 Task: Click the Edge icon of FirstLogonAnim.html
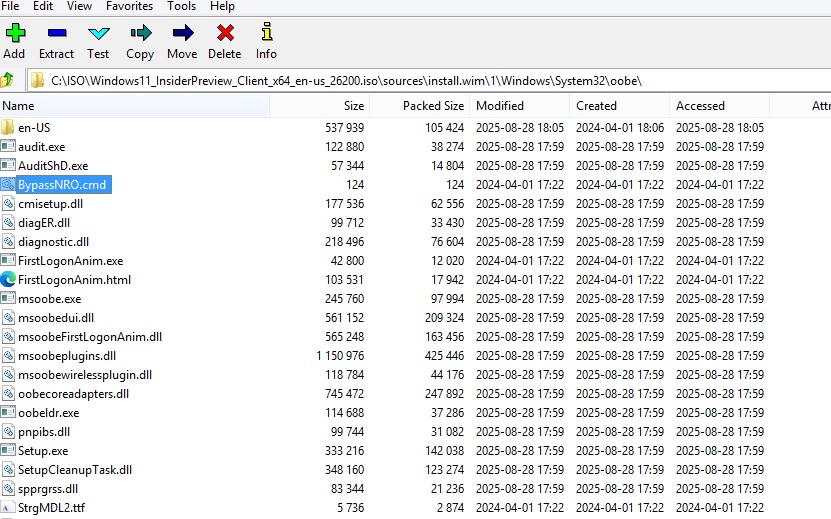[x=8, y=279]
